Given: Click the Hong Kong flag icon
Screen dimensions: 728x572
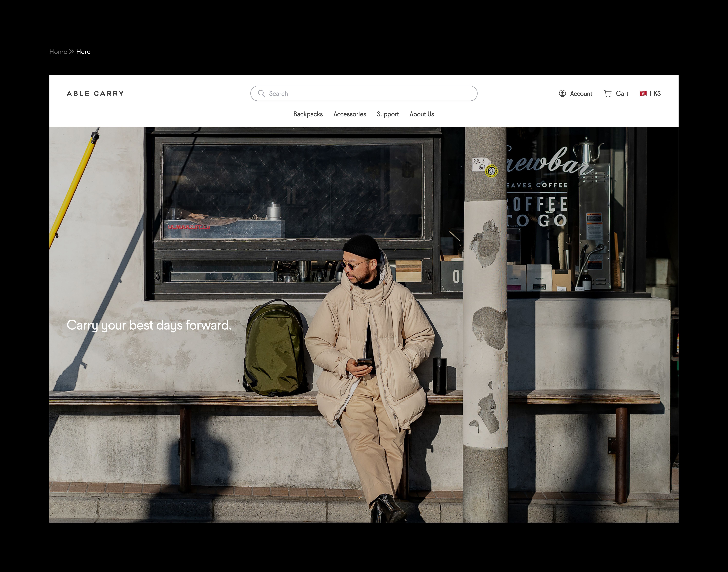Looking at the screenshot, I should tap(643, 93).
